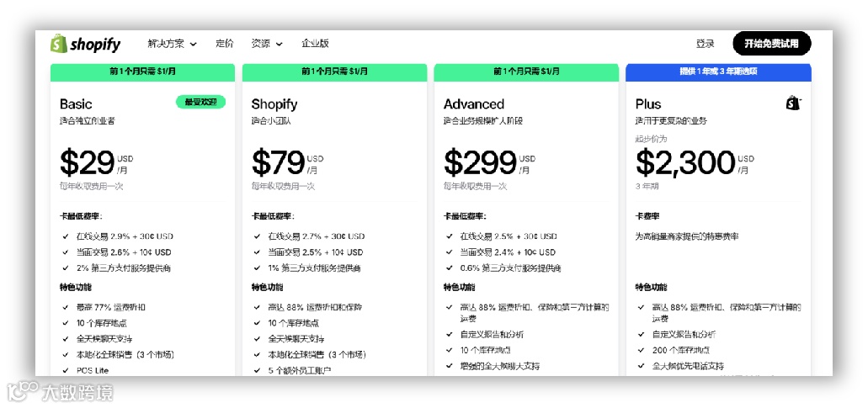Click the Plus plan title
The image size is (868, 408).
[x=648, y=104]
